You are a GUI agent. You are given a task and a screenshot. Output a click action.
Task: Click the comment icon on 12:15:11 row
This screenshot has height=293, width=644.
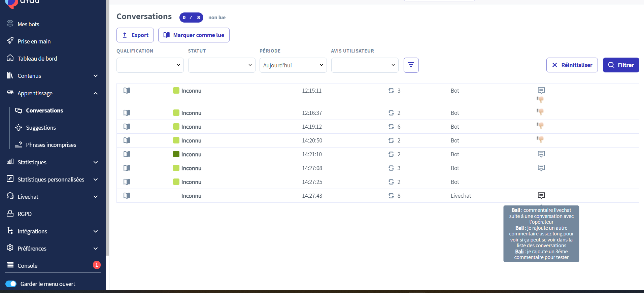pos(541,90)
